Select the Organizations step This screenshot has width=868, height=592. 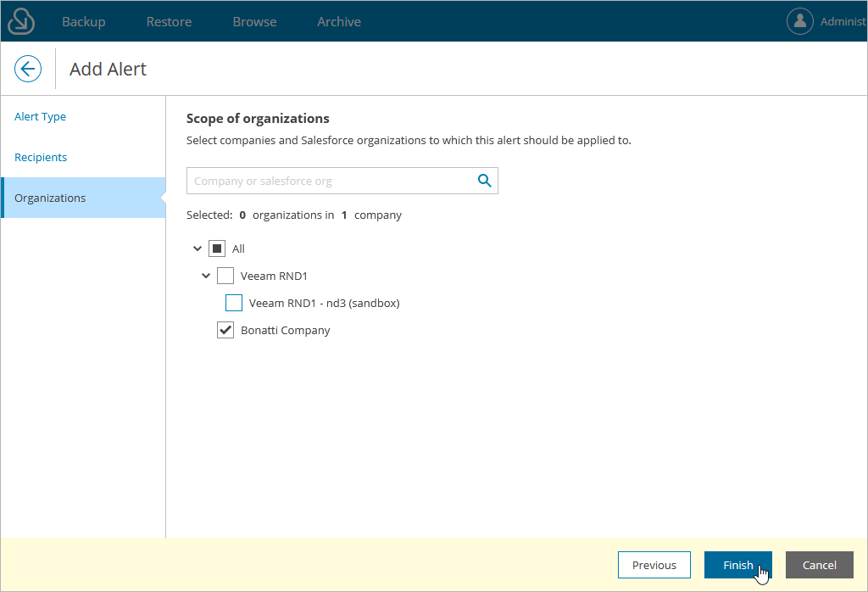50,198
